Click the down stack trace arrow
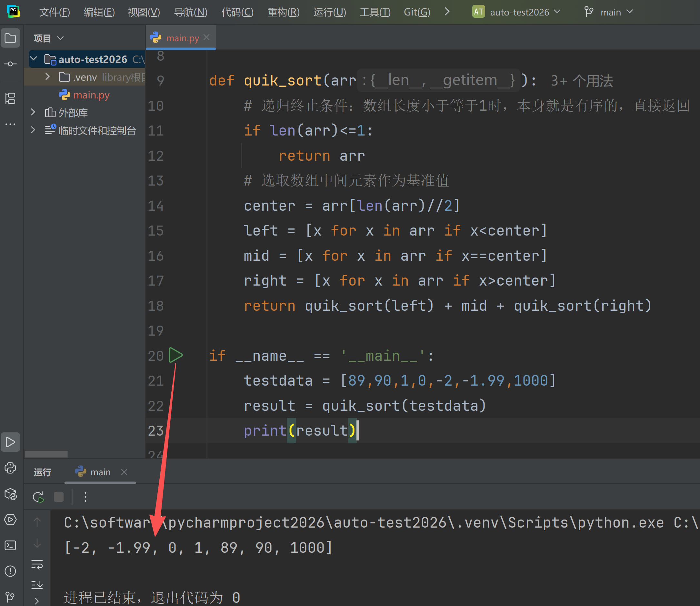 click(x=37, y=544)
